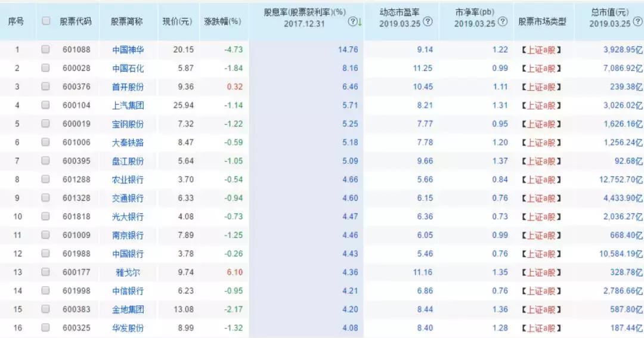Open 大秦铁路 stock link
Image resolution: width=644 pixels, height=338 pixels.
point(128,142)
